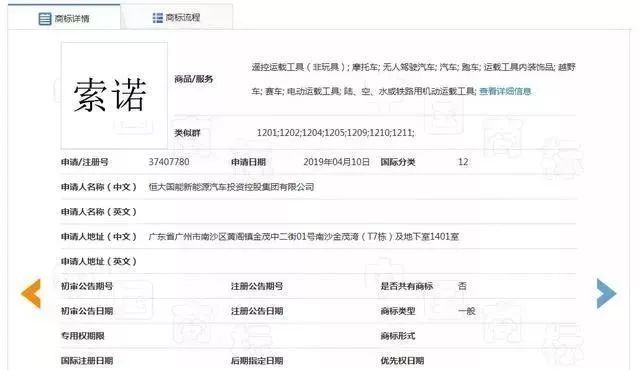Click the 注册公告期号 label
The height and width of the screenshot is (370, 640).
pyautogui.click(x=257, y=286)
